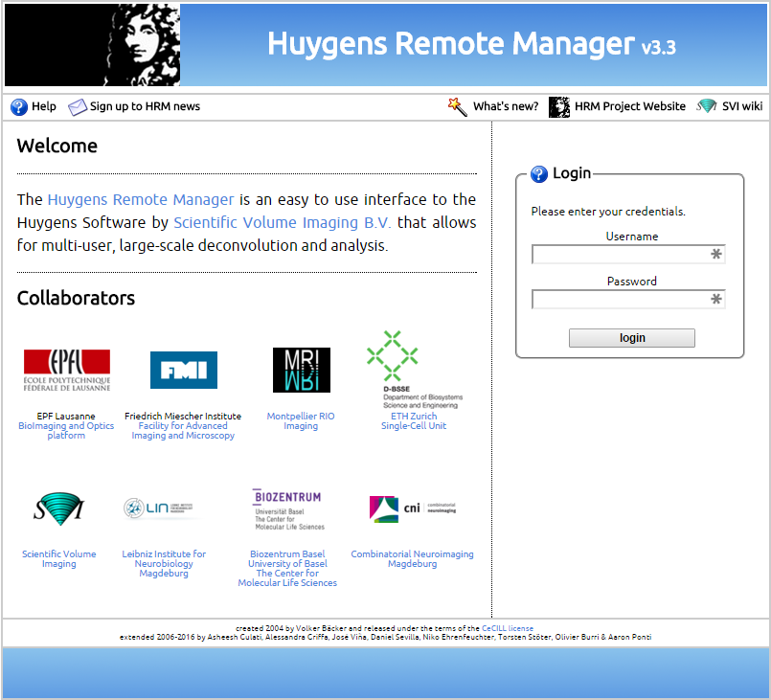Image resolution: width=771 pixels, height=700 pixels.
Task: Open the EPFL collaborator logo
Action: point(67,371)
